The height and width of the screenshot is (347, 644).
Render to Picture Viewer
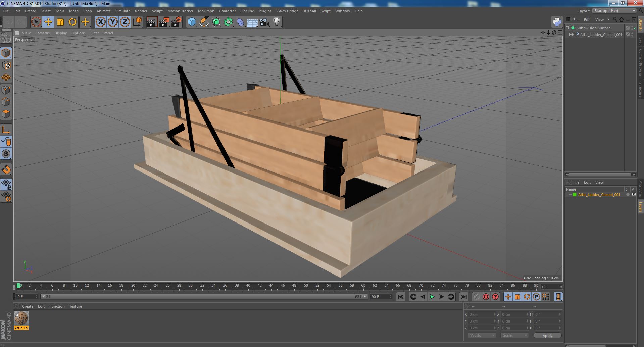[x=164, y=22]
